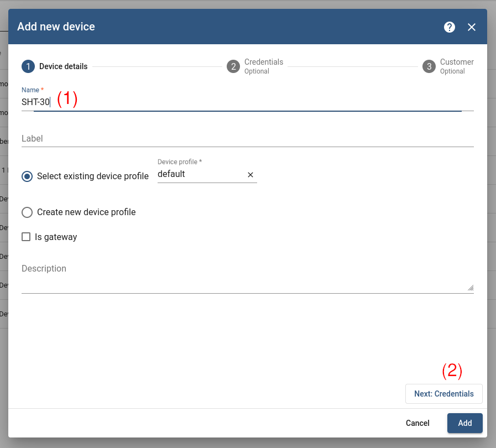Screen dimensions: 496x448
Task: Open the Device profile dropdown field
Action: point(199,174)
